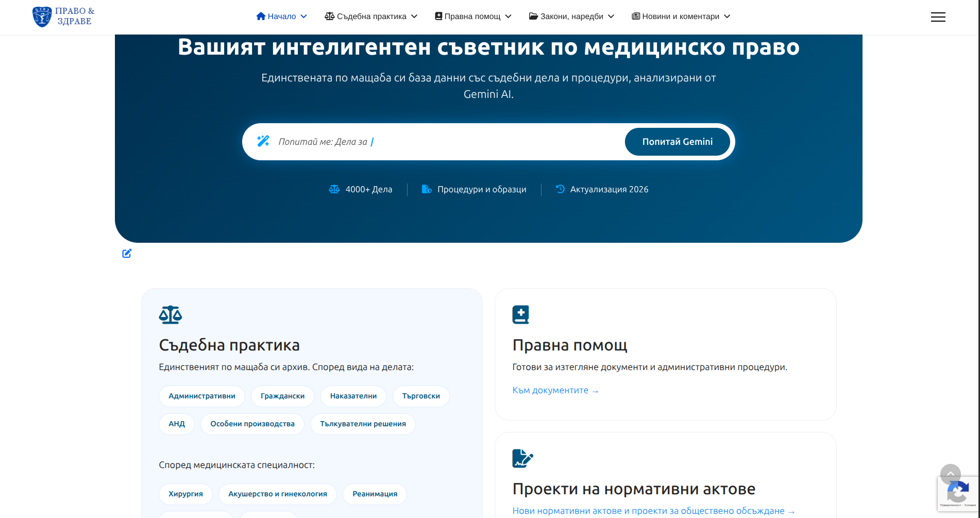Screen dimensions: 980x518
Task: Select the Тълкувателни решения tag
Action: click(x=363, y=424)
